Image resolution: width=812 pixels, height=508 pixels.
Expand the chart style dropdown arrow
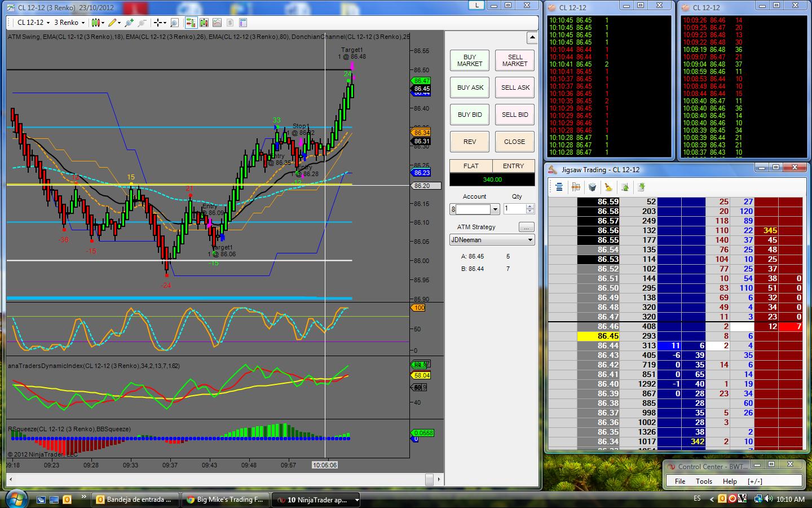pos(103,23)
